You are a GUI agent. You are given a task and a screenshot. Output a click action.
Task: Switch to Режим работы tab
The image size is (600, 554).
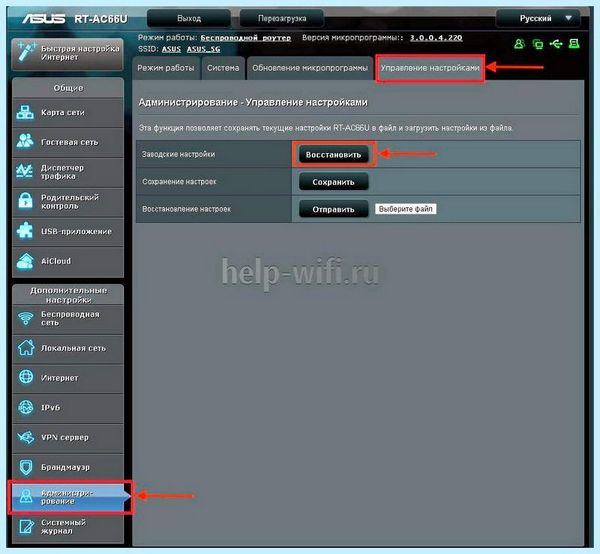pos(166,68)
